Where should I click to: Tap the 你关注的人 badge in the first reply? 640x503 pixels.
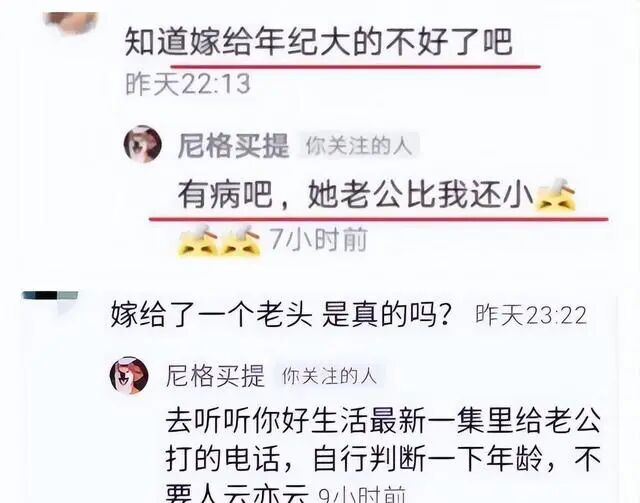pos(359,145)
